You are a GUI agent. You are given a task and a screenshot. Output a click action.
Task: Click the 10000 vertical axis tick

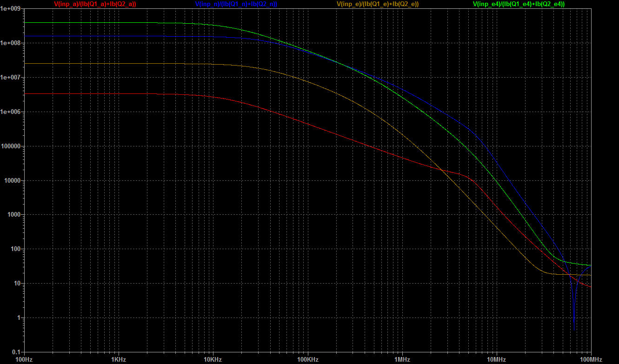(x=13, y=181)
